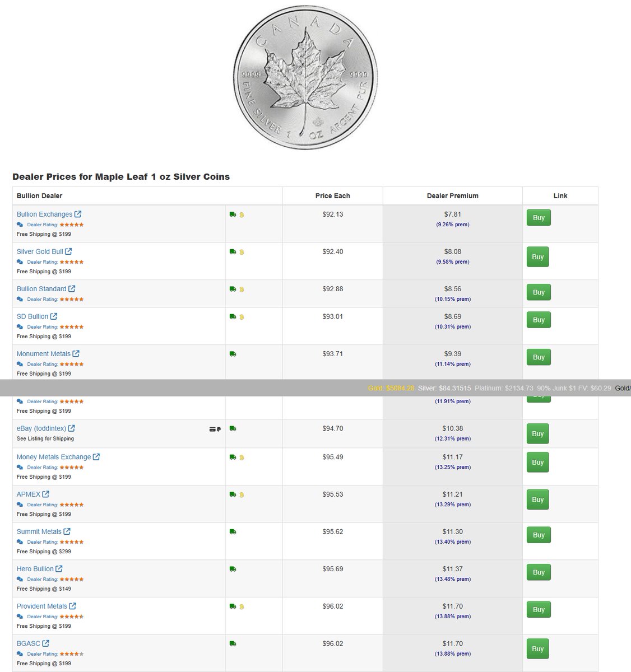Click the bitcoin icon in APMEX row

pos(242,495)
